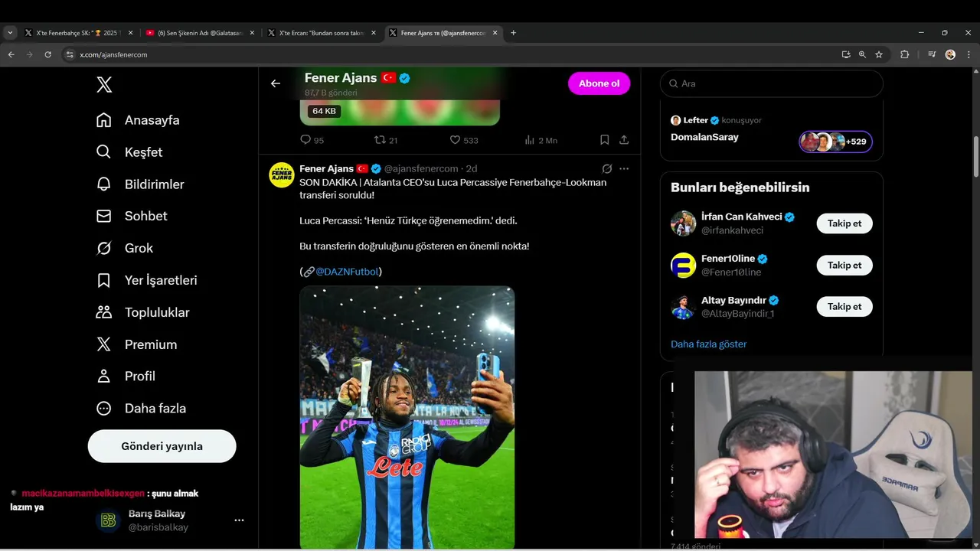Open browser extensions puzzle icon
980x551 pixels.
tap(904, 54)
